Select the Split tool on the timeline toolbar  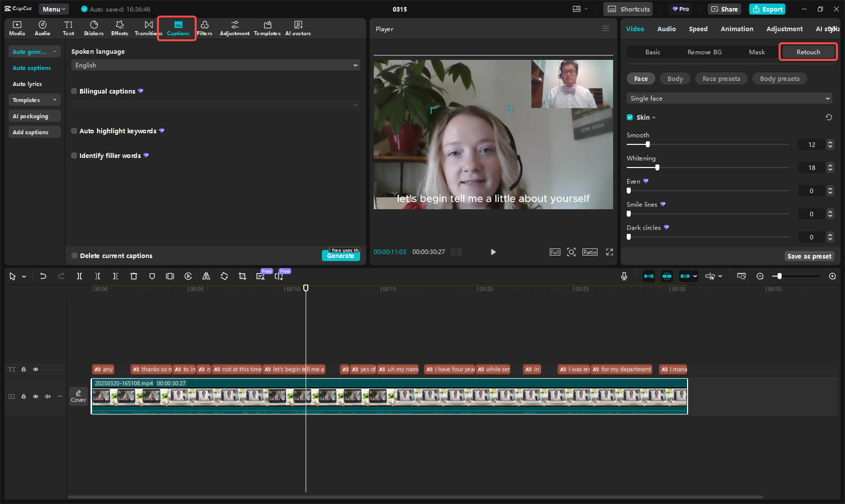coord(79,276)
